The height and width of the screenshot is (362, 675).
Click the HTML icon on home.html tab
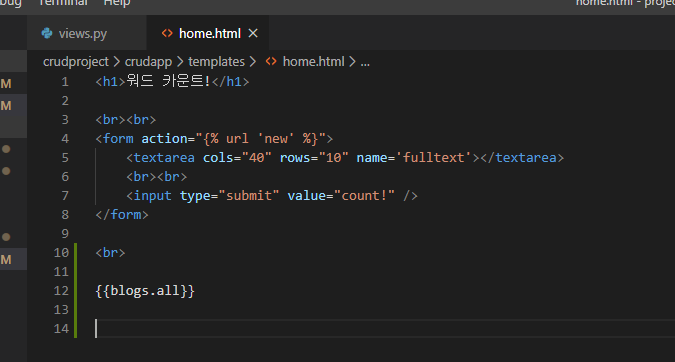pyautogui.click(x=167, y=33)
